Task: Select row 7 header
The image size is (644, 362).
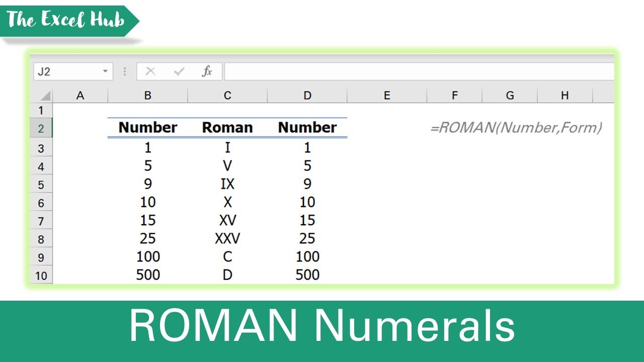Action: [41, 221]
